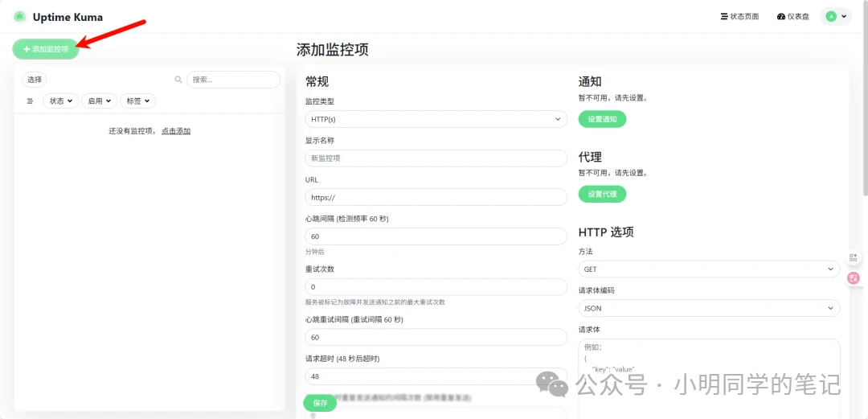This screenshot has width=868, height=419.
Task: Click the 请求体 text area
Action: pos(709,379)
